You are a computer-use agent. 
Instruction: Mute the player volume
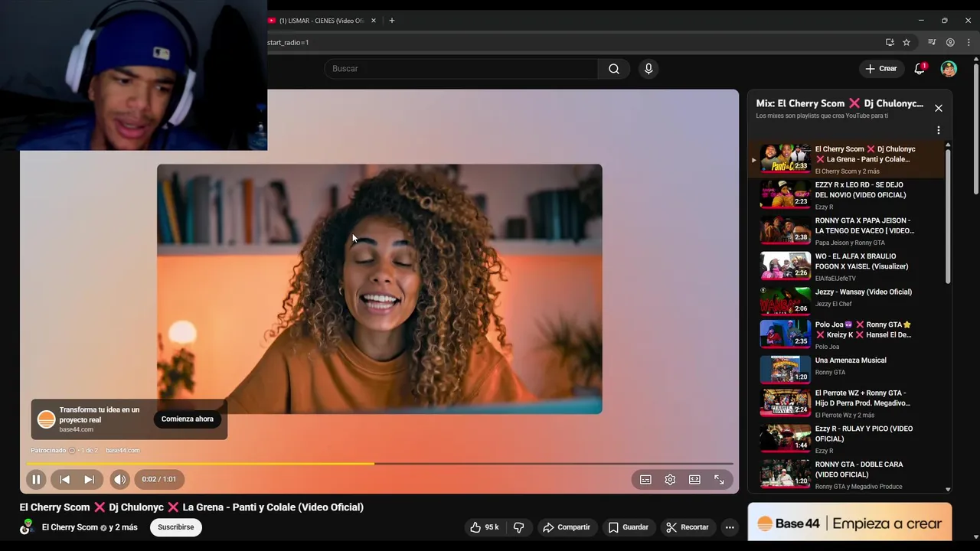tap(119, 479)
